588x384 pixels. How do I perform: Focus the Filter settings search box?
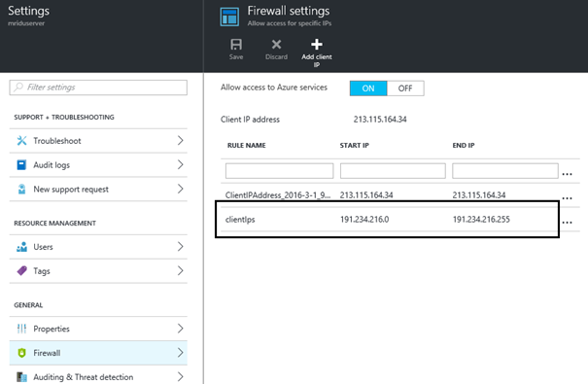click(x=98, y=87)
